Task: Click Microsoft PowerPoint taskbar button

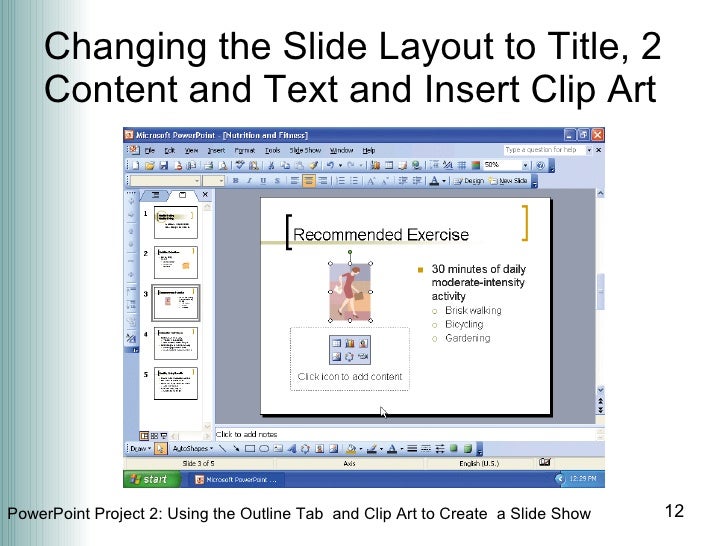Action: coord(237,480)
